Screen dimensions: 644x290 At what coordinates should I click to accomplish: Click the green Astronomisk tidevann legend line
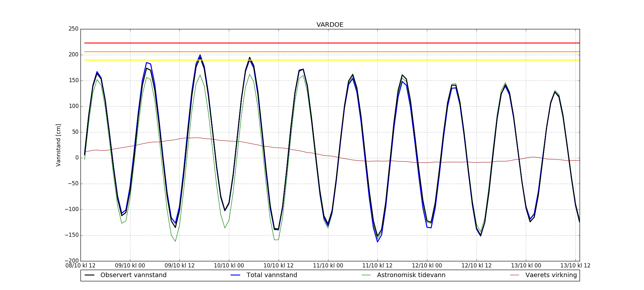coord(366,275)
